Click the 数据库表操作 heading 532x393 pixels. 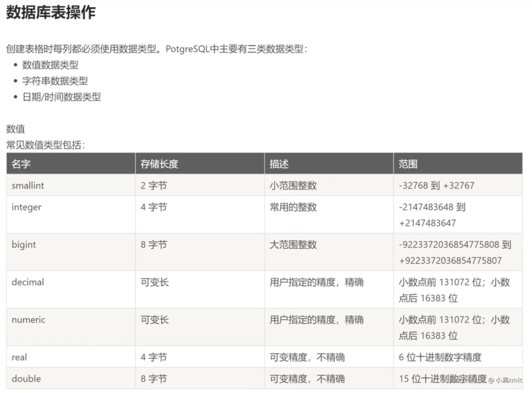point(51,13)
